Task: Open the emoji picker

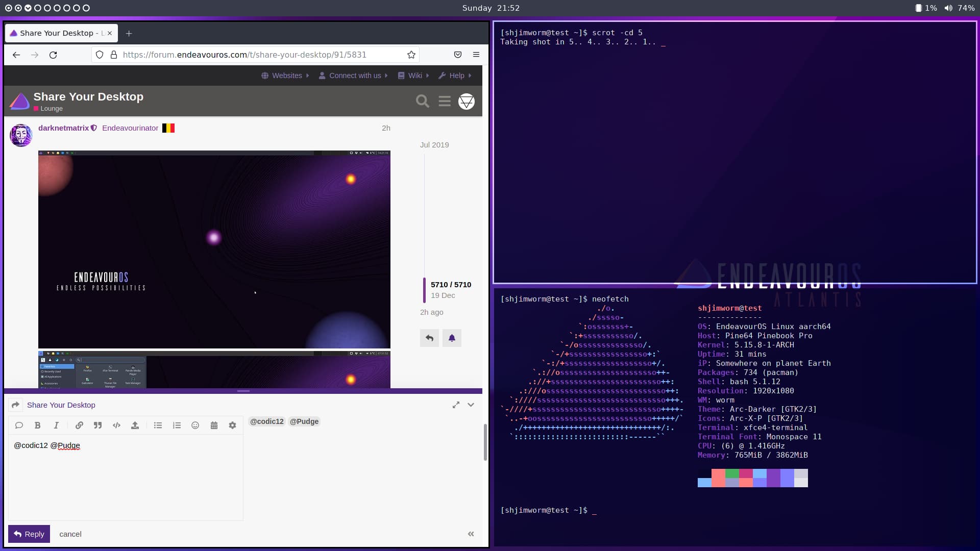Action: (x=195, y=425)
